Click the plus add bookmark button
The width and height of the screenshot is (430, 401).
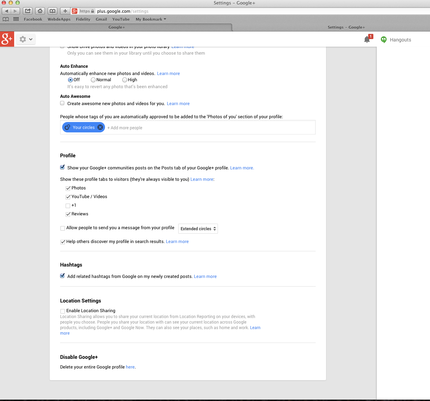point(65,11)
